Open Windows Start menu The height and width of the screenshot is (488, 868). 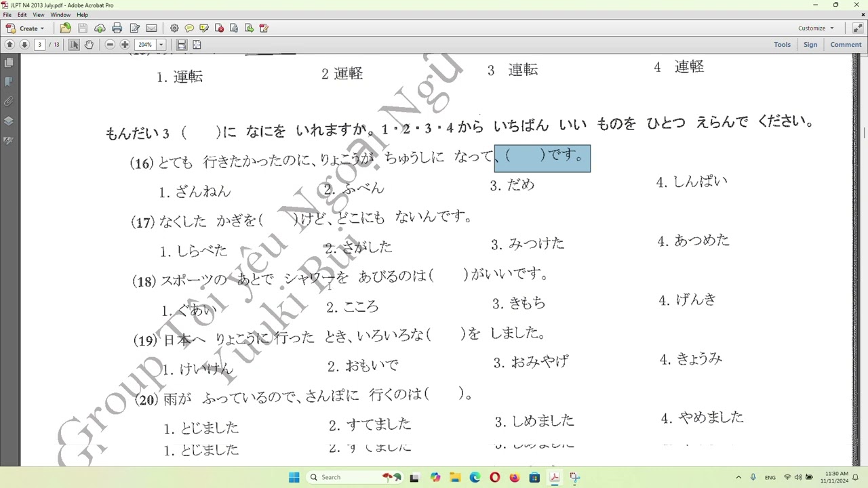294,477
